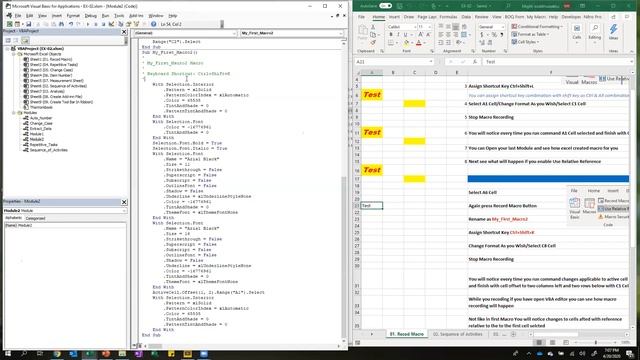This screenshot has height=360, width=640.
Task: Select Change_Case module in Project tree
Action: click(x=41, y=123)
